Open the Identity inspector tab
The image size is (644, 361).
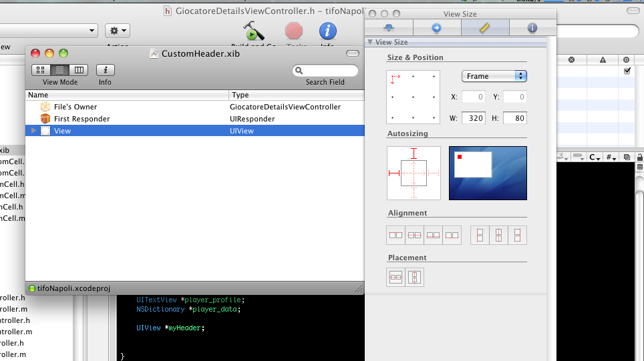coord(532,27)
